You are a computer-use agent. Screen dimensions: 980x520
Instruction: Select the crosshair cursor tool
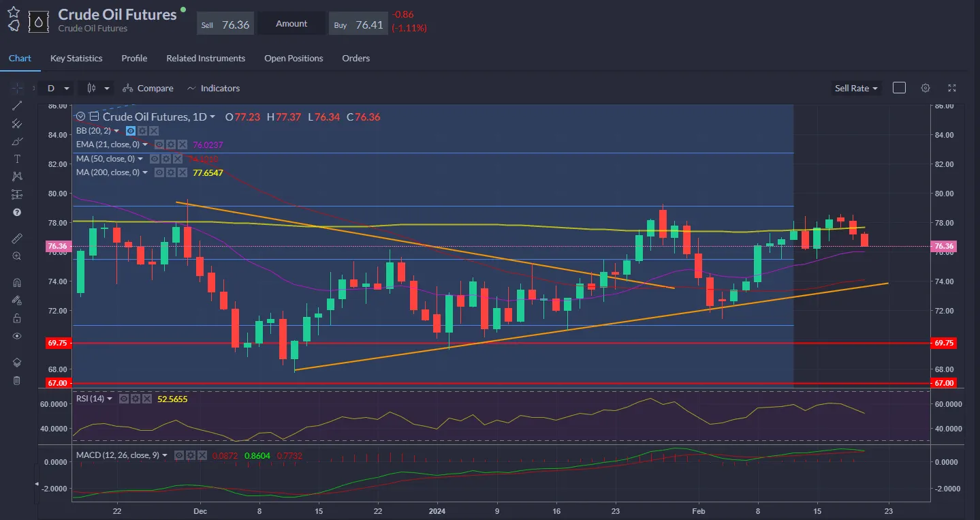click(17, 87)
